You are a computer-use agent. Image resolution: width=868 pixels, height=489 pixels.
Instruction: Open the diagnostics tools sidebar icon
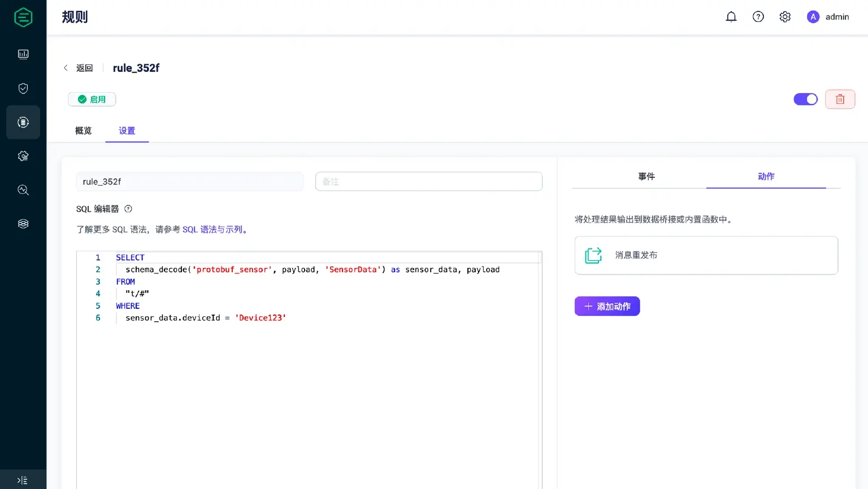point(23,190)
